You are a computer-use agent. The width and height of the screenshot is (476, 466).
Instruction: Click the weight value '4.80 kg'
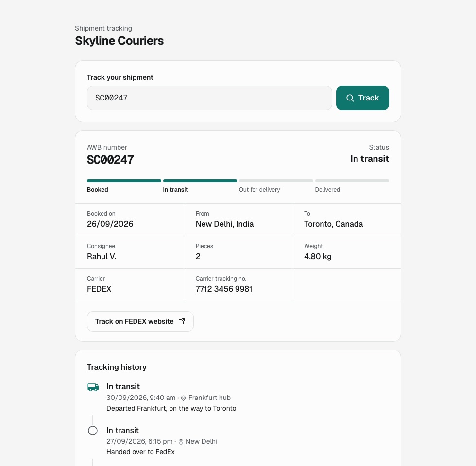318,256
